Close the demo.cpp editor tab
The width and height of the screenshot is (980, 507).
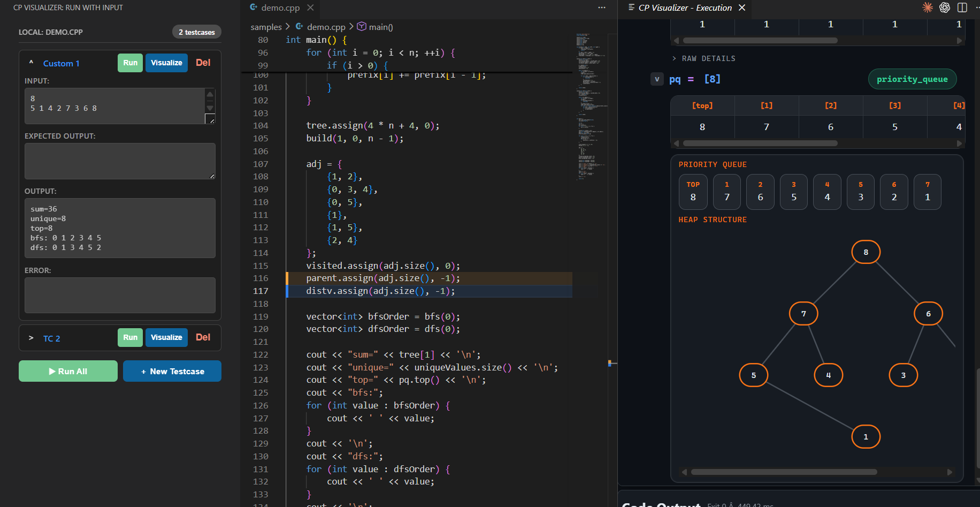[310, 7]
